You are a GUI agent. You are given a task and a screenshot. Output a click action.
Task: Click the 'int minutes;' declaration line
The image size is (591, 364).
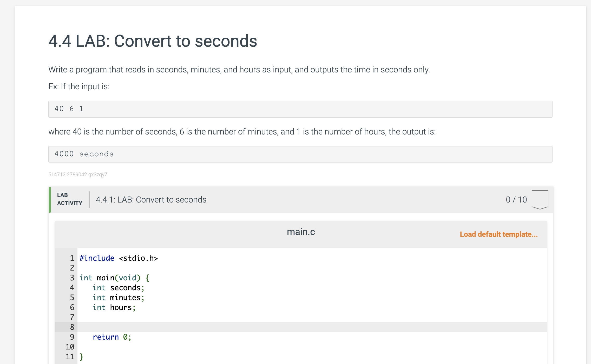point(119,298)
